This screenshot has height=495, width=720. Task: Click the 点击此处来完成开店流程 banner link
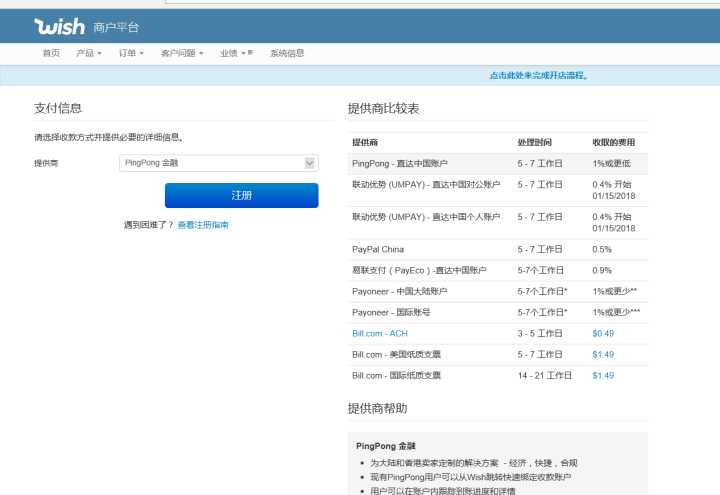[538, 75]
